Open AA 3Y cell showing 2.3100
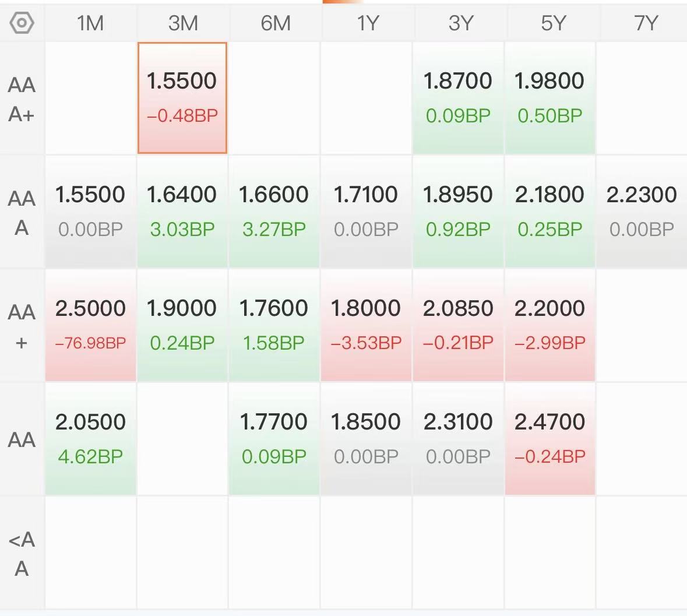This screenshot has height=616, width=687. 458,438
